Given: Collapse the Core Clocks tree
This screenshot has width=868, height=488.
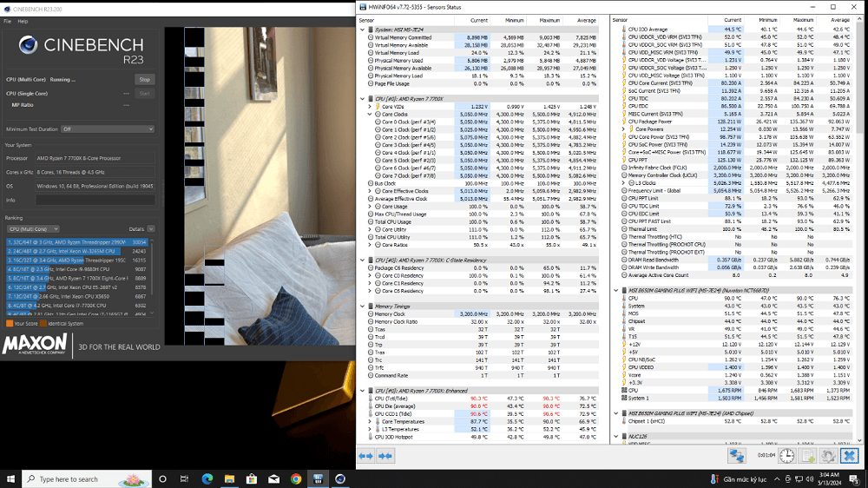Looking at the screenshot, I should click(x=371, y=114).
